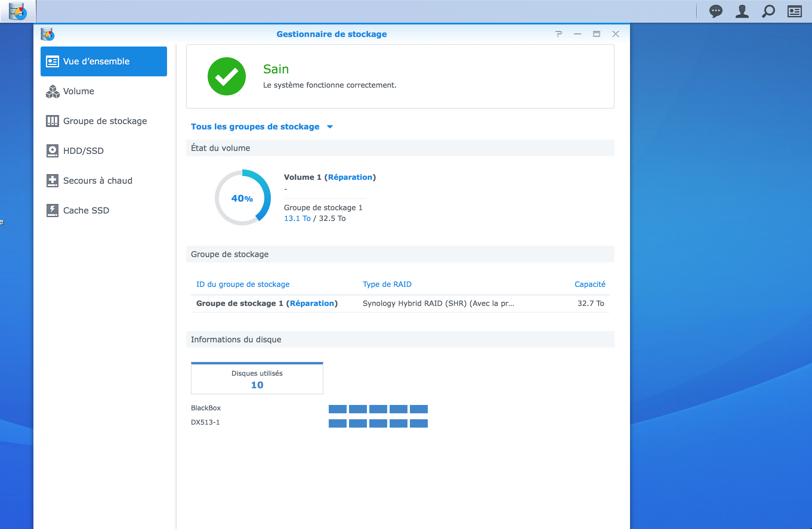Switch to the Volume section
812x529 pixels.
coord(78,91)
